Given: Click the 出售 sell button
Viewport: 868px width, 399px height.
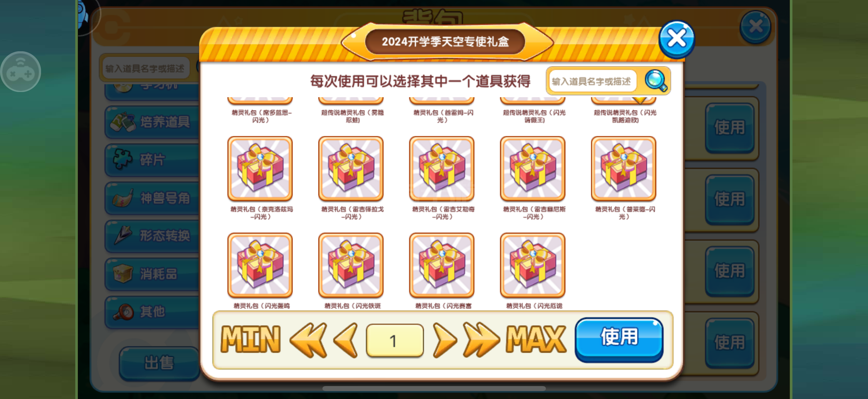Looking at the screenshot, I should coord(159,363).
